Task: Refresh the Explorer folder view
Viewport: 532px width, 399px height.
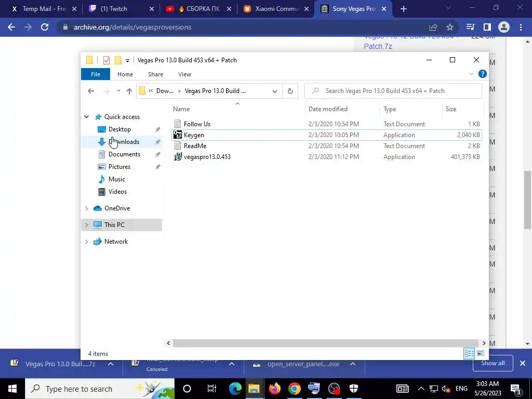Action: [290, 91]
